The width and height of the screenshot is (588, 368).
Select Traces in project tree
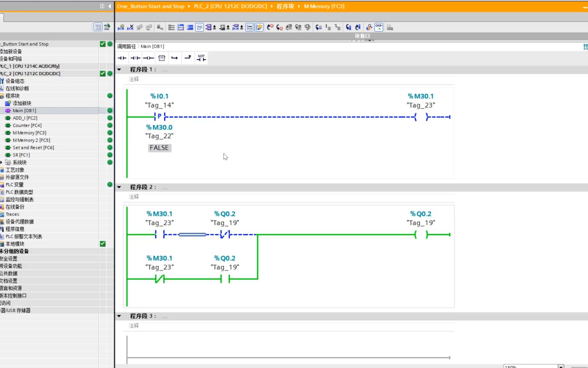pos(12,214)
